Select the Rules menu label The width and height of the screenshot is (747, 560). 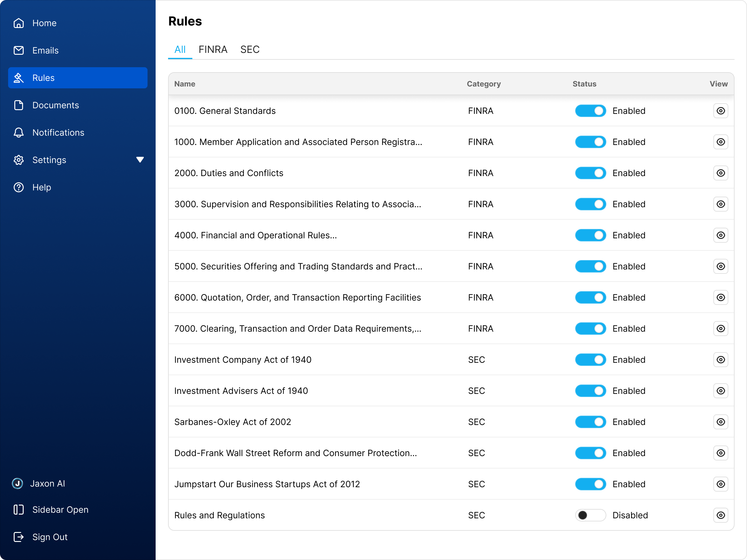[44, 78]
